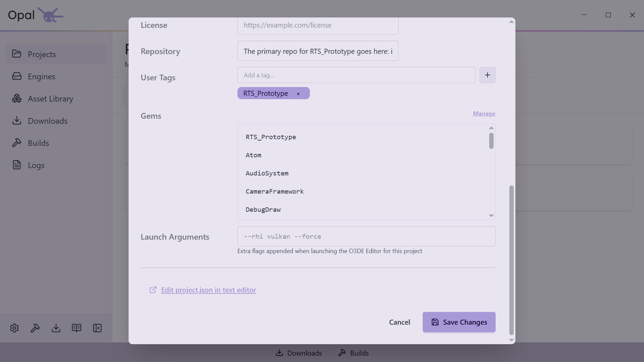Open Builds in the sidebar
Screen dimensions: 644x362
[56, 143]
